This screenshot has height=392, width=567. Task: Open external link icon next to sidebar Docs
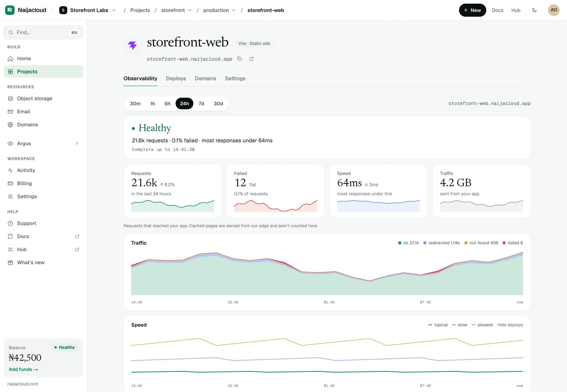click(77, 236)
